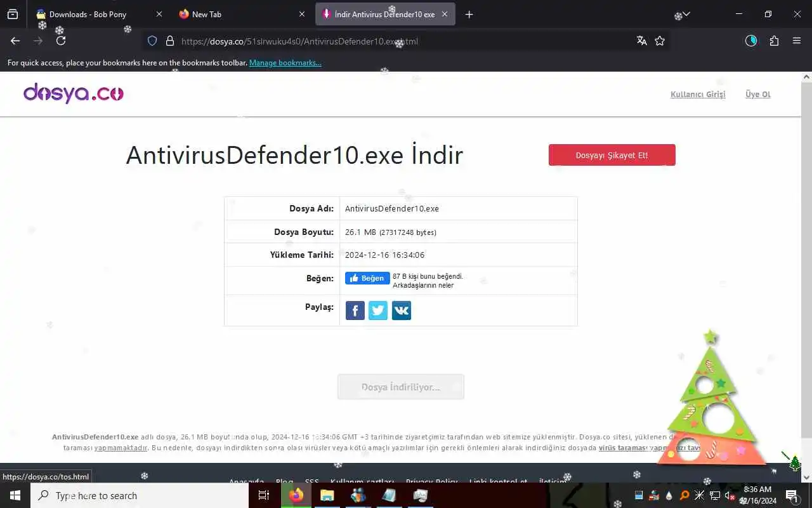Open the notification center icon

(792, 496)
